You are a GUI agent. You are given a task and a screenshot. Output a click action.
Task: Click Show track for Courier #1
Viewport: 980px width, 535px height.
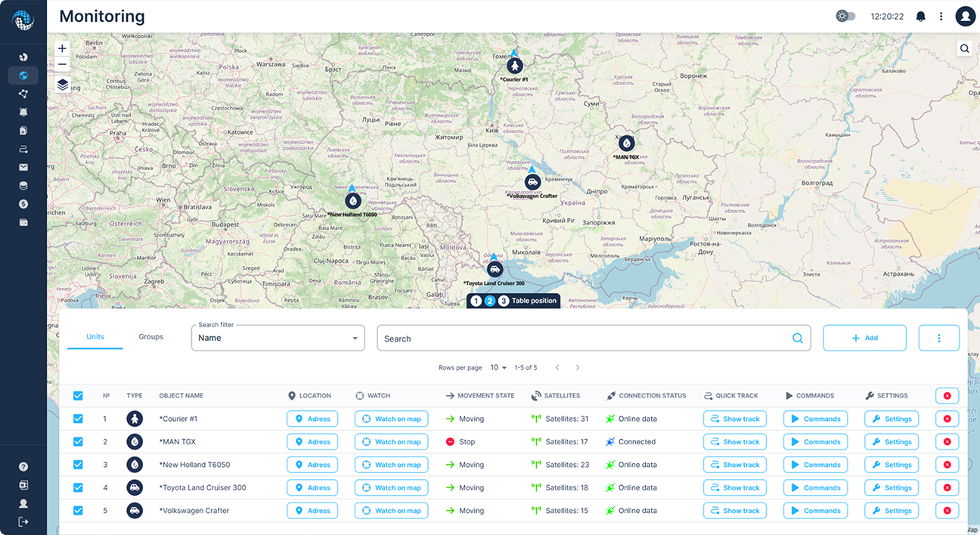click(734, 419)
